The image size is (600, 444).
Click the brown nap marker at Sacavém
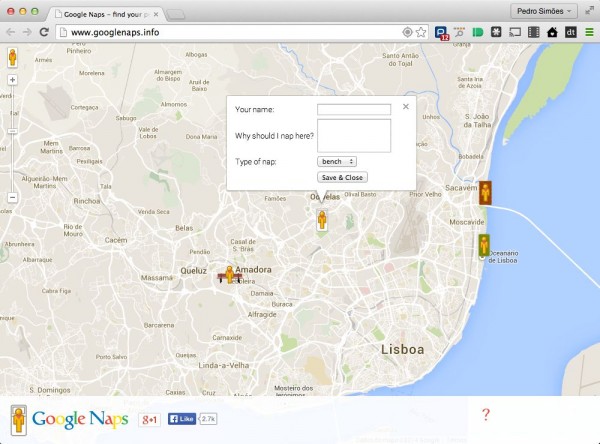coord(485,193)
